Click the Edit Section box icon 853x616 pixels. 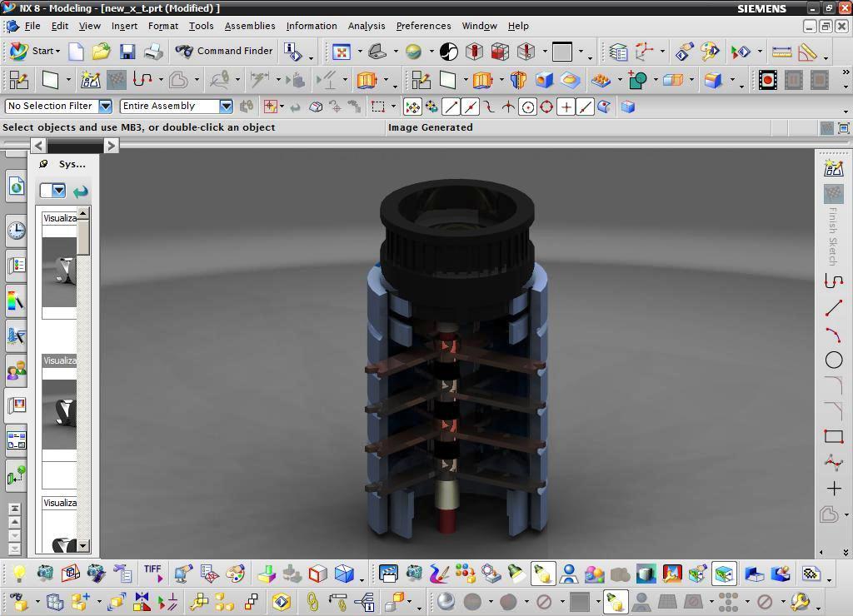500,52
